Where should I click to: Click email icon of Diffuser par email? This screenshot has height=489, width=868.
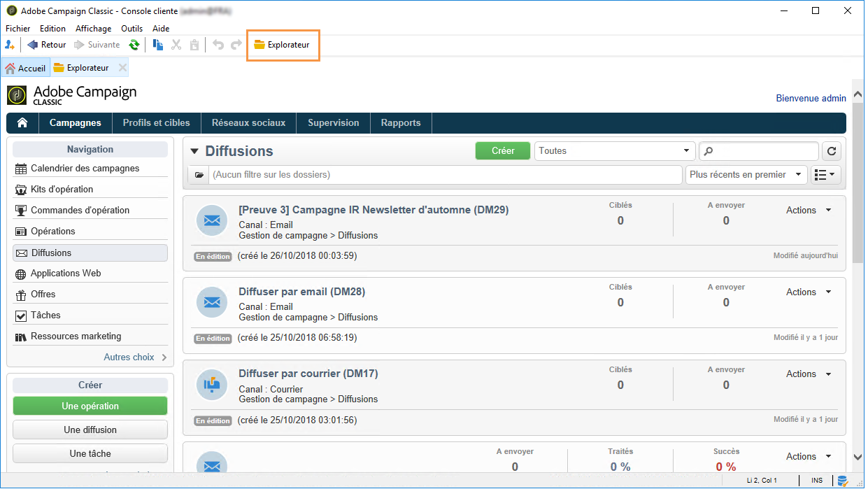pyautogui.click(x=212, y=303)
